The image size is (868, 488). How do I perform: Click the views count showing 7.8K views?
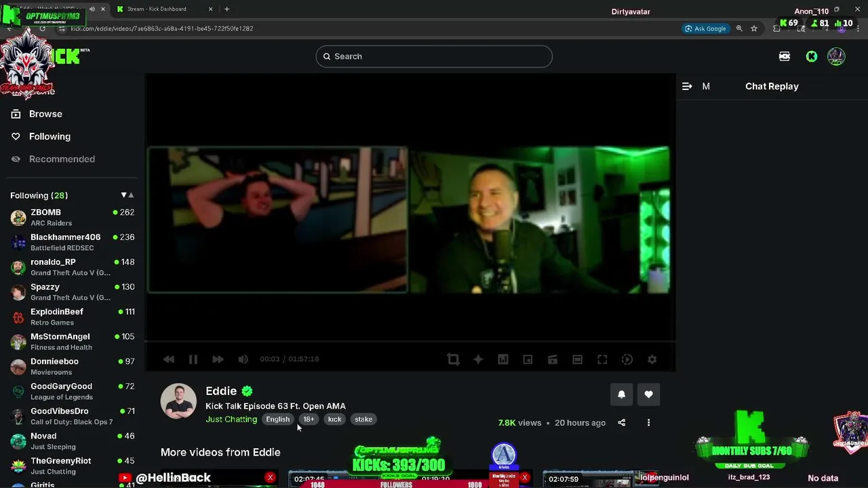pos(519,423)
